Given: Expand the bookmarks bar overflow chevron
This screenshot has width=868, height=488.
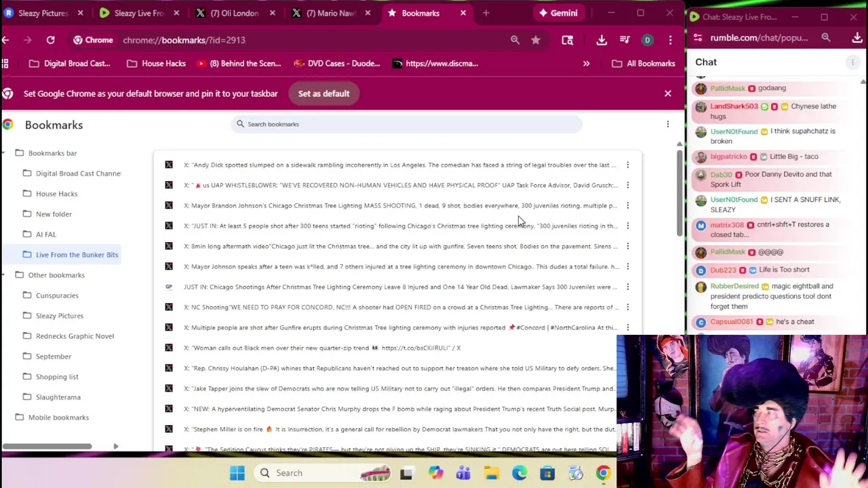Looking at the screenshot, I should coord(586,64).
